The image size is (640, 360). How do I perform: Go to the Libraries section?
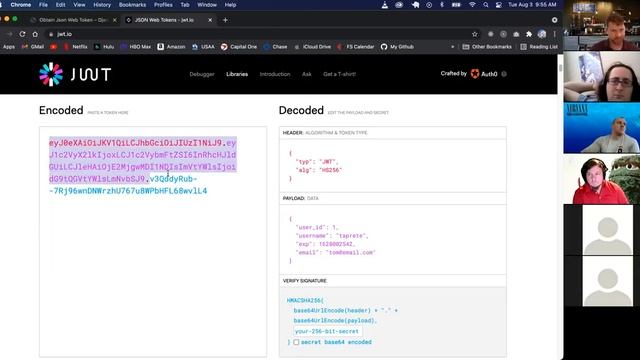point(237,74)
